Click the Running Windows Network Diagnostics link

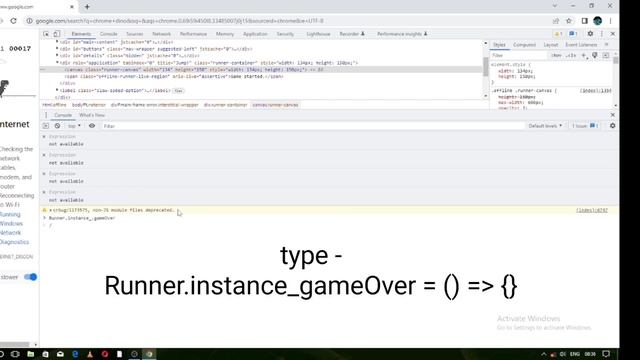(x=14, y=228)
